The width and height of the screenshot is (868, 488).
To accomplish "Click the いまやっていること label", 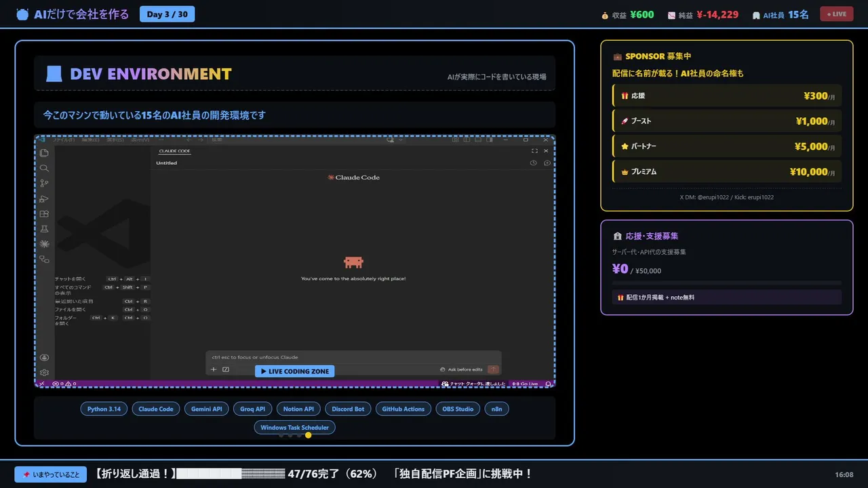I will (x=51, y=474).
